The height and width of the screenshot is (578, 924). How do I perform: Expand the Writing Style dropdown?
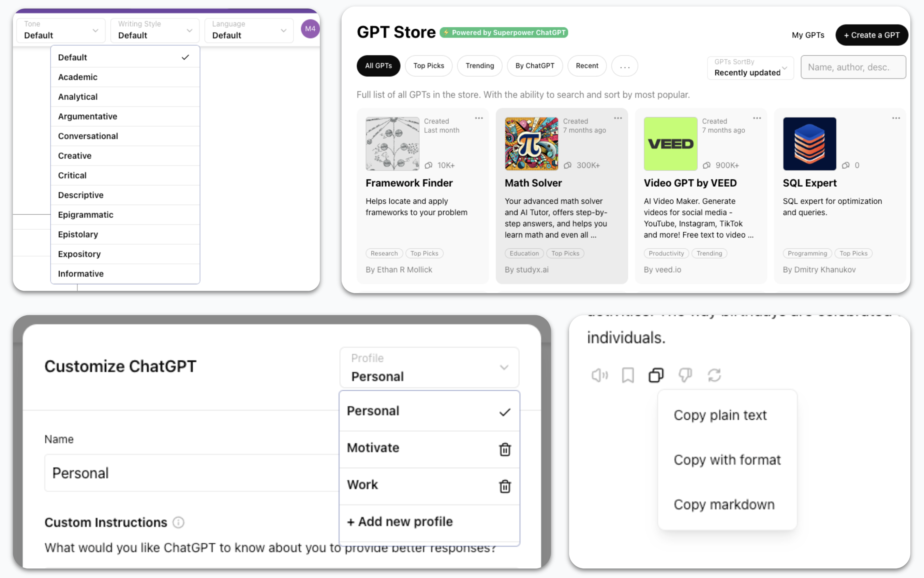coord(154,31)
